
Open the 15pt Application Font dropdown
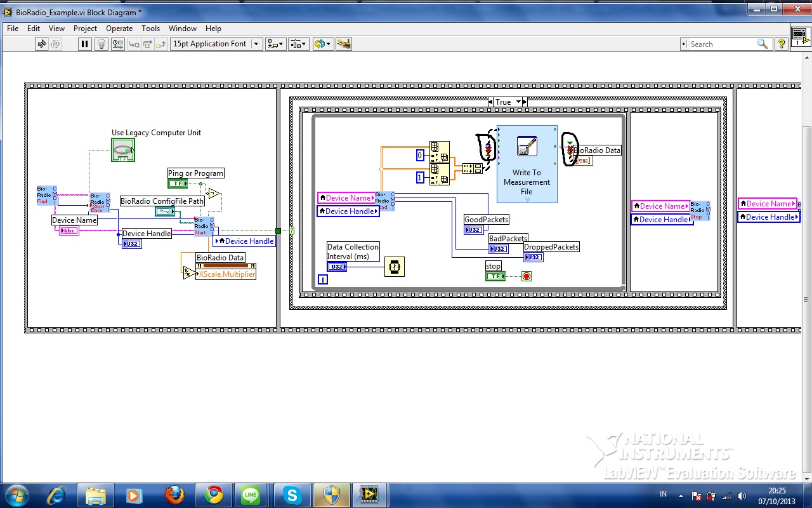tap(216, 44)
